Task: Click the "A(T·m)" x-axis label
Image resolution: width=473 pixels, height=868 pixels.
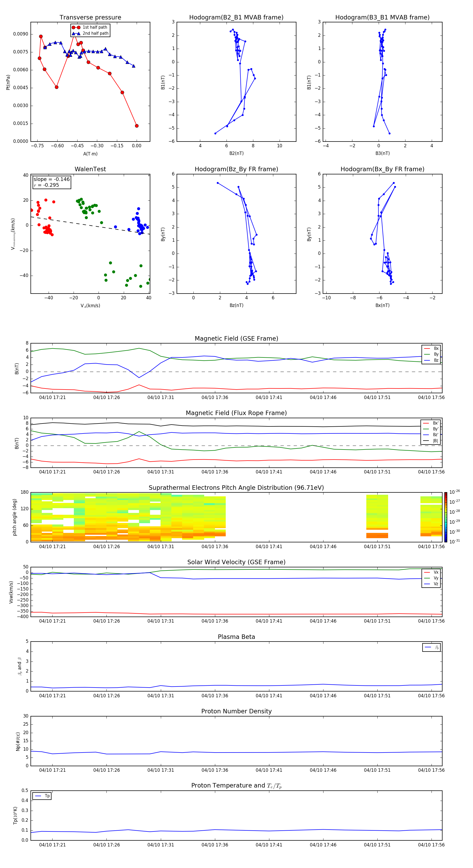Action: (90, 154)
